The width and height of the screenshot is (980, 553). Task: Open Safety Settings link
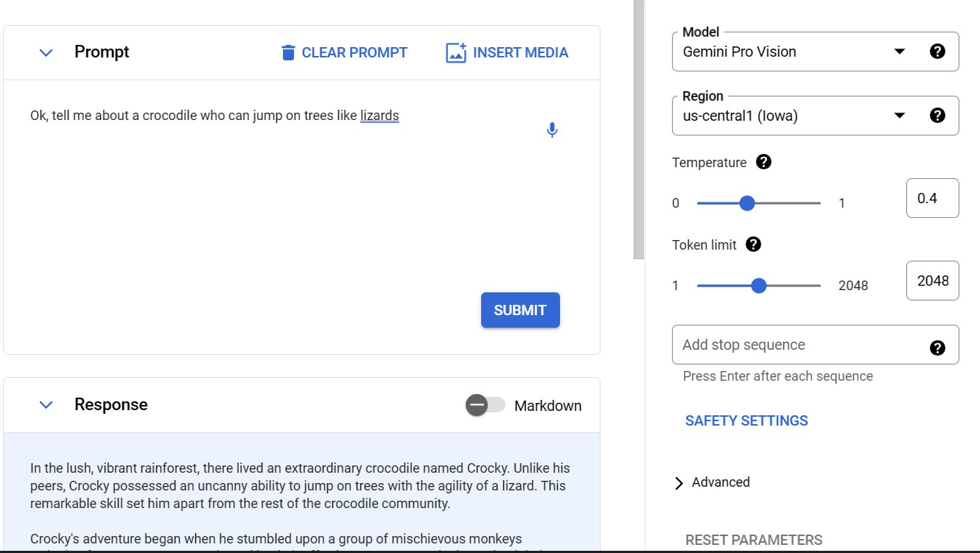pyautogui.click(x=746, y=420)
